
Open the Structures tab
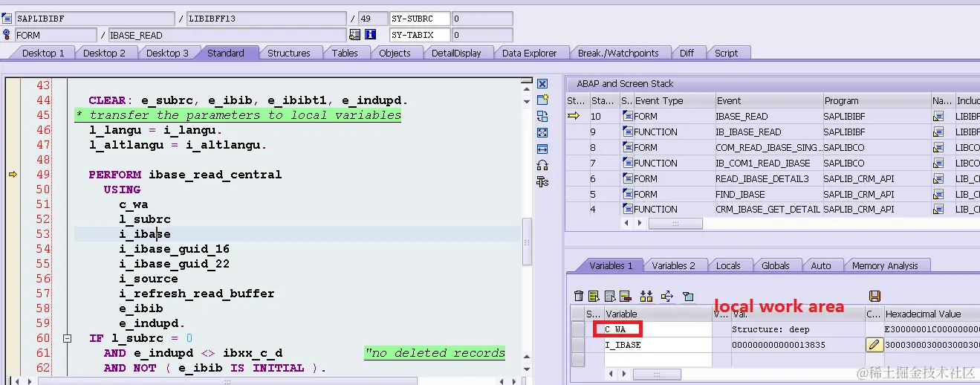tap(289, 53)
